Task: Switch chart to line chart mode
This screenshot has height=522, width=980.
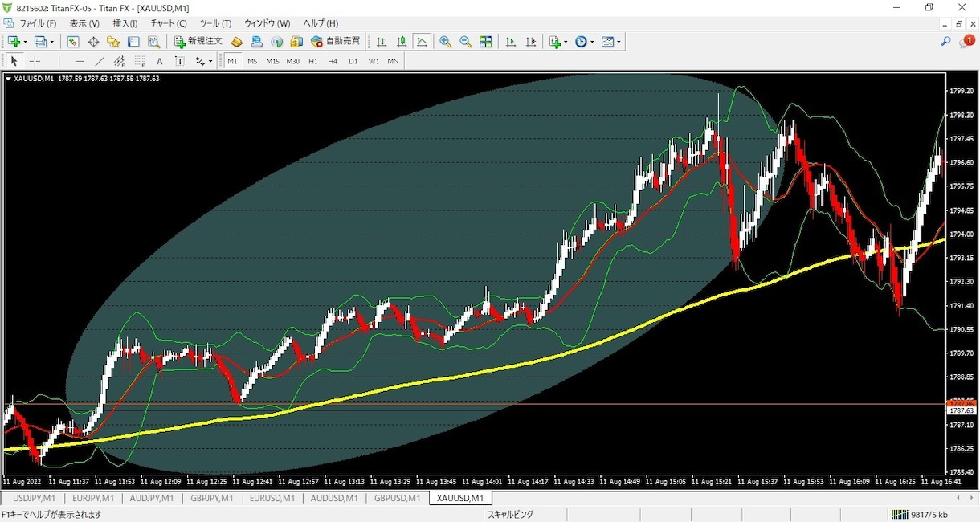Action: (422, 42)
